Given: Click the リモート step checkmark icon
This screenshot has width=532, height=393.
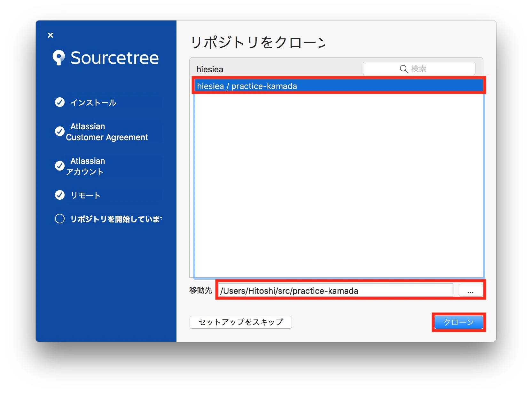Looking at the screenshot, I should pyautogui.click(x=60, y=195).
